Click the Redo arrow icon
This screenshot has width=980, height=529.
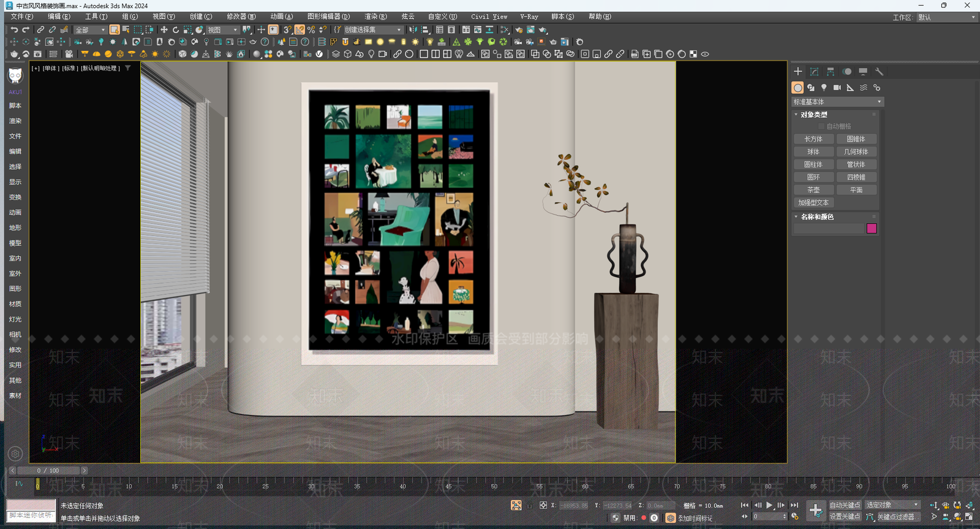tap(26, 29)
